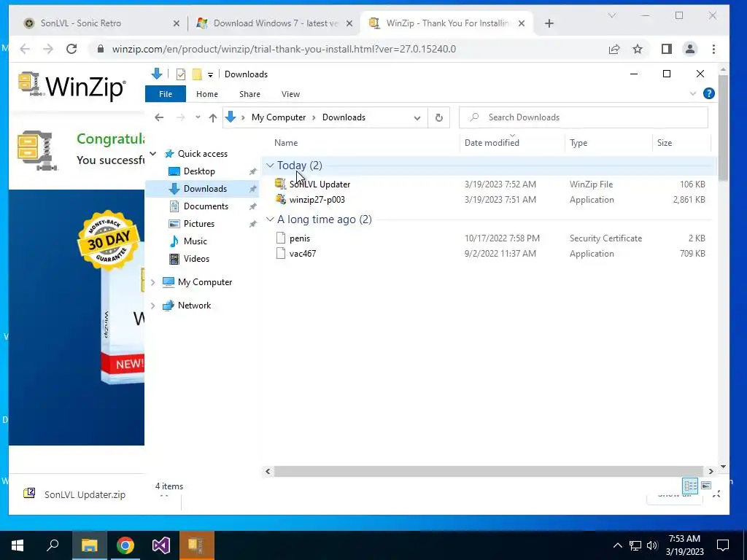The width and height of the screenshot is (747, 560).
Task: Bookmark this page with the star icon
Action: pos(638,49)
